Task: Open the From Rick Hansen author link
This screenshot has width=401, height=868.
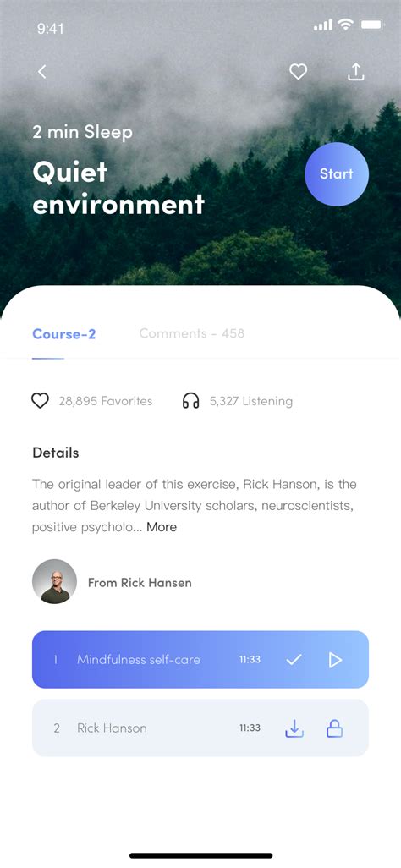Action: [140, 582]
